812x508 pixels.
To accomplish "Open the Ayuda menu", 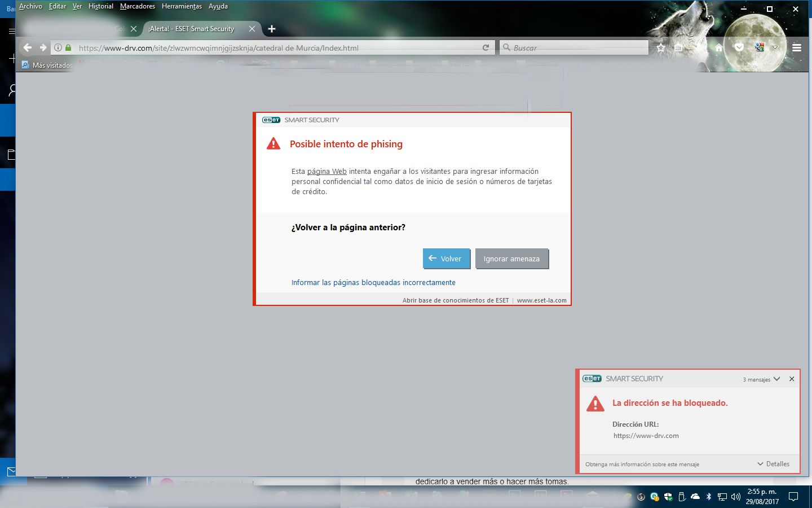I will (x=218, y=6).
